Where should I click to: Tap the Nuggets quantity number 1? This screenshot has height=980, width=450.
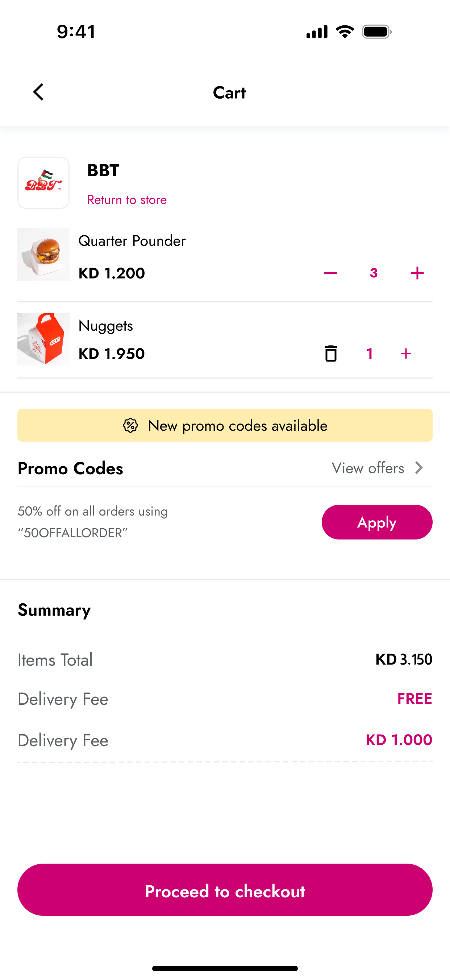[370, 353]
